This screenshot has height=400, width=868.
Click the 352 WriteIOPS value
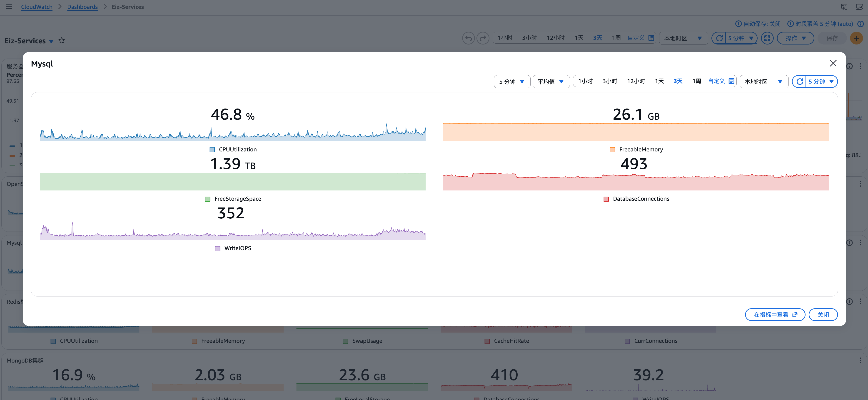[231, 213]
